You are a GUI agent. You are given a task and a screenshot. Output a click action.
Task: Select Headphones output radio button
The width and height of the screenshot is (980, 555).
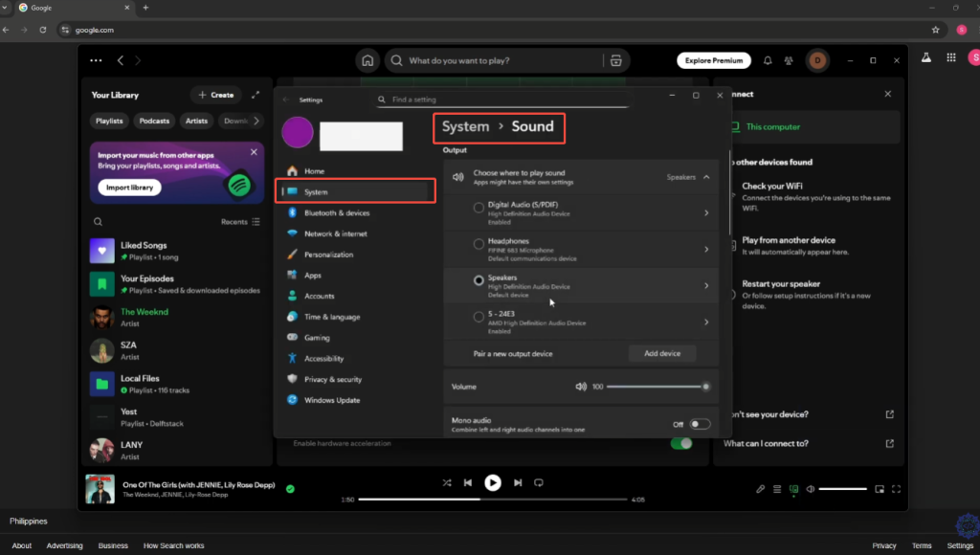coord(479,244)
